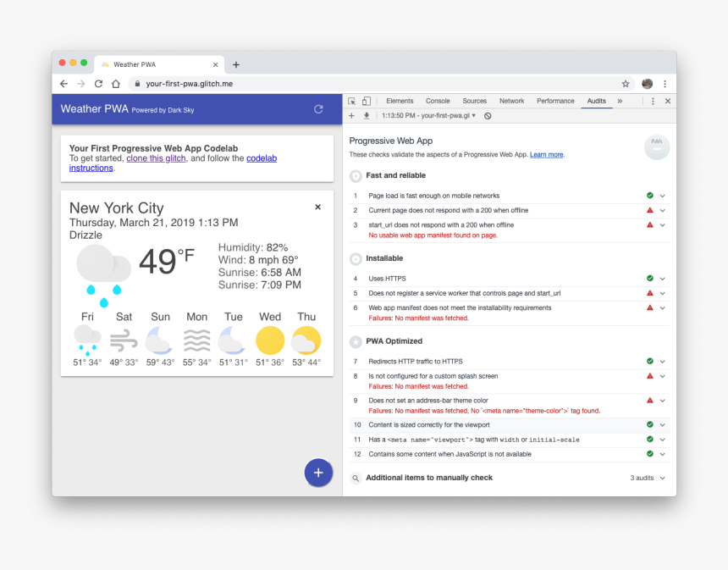This screenshot has height=570, width=728.
Task: Refresh weather data in the Weather PWA header
Action: click(x=318, y=109)
